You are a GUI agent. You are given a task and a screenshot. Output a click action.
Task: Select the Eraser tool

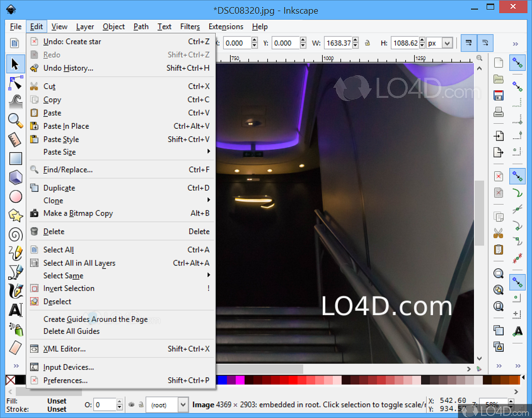(15, 348)
